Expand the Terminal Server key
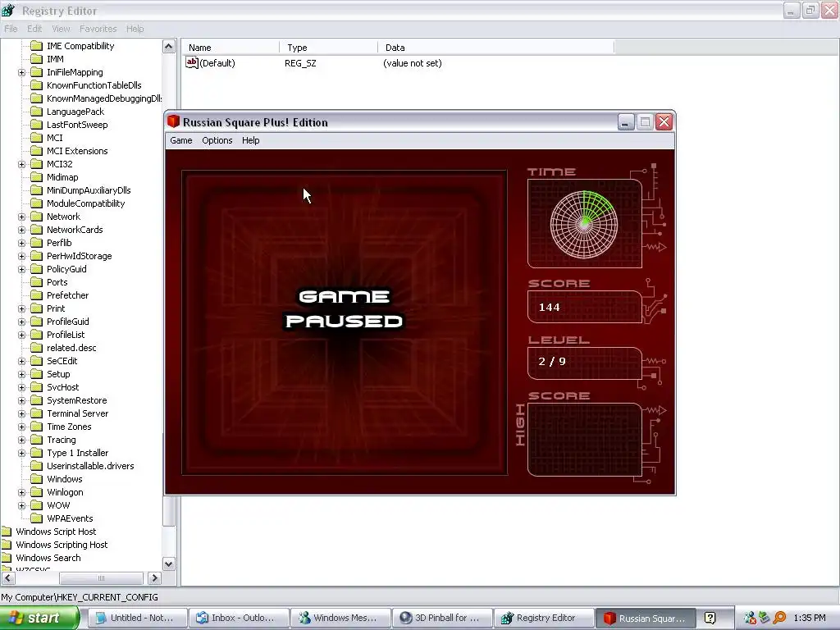The width and height of the screenshot is (840, 630). [x=21, y=413]
